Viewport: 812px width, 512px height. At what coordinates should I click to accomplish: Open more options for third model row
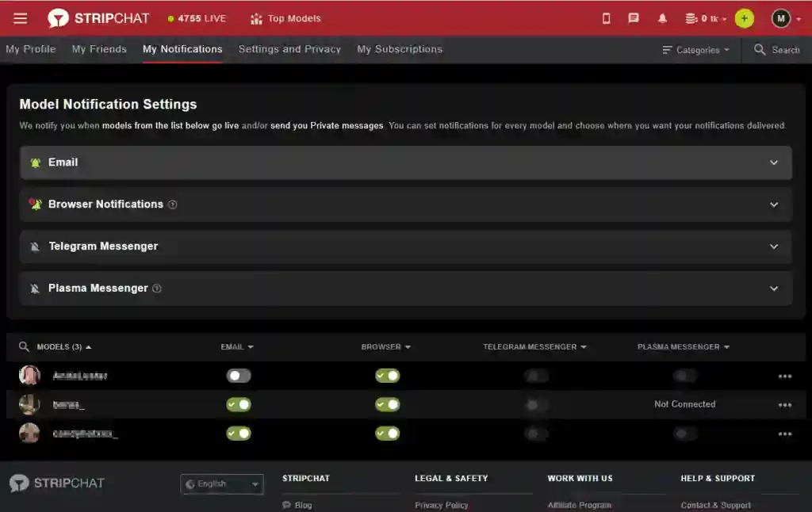tap(784, 434)
